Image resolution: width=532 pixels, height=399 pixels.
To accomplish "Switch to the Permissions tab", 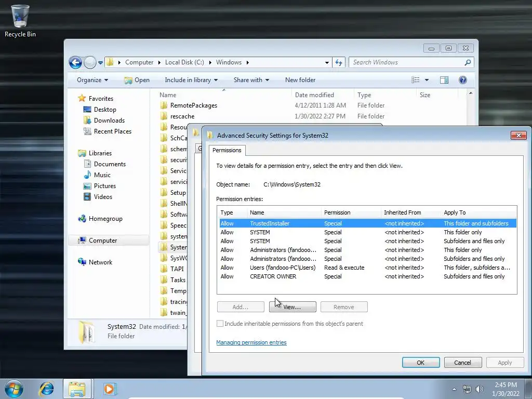I will [227, 150].
